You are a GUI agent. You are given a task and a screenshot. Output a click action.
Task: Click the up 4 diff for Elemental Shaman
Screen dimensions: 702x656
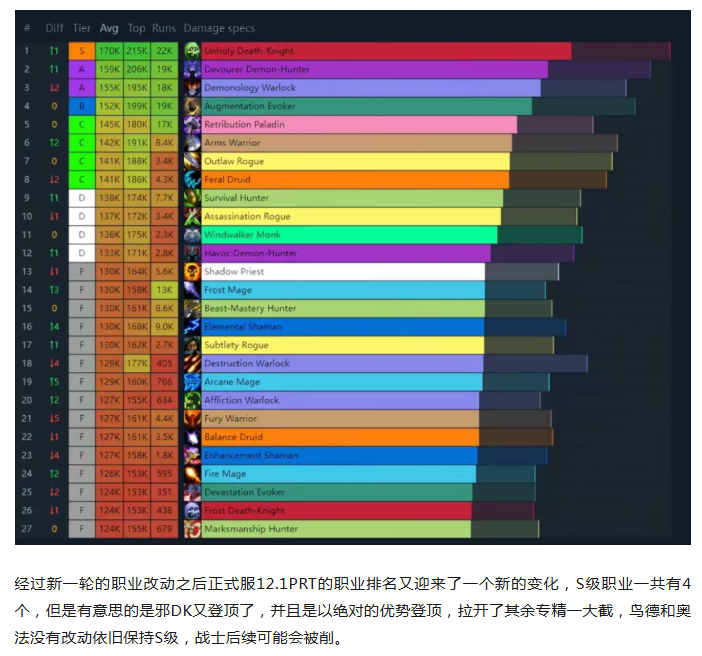click(54, 326)
